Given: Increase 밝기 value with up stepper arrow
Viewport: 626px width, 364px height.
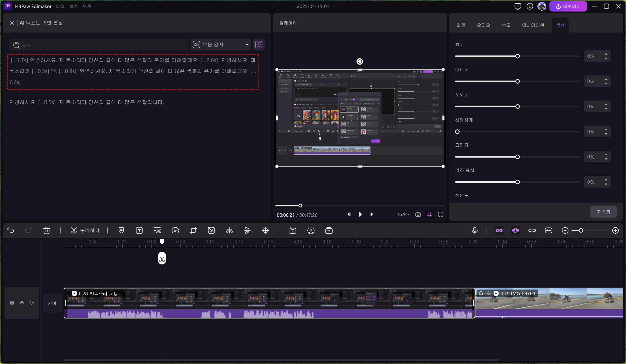Looking at the screenshot, I should click(x=606, y=54).
